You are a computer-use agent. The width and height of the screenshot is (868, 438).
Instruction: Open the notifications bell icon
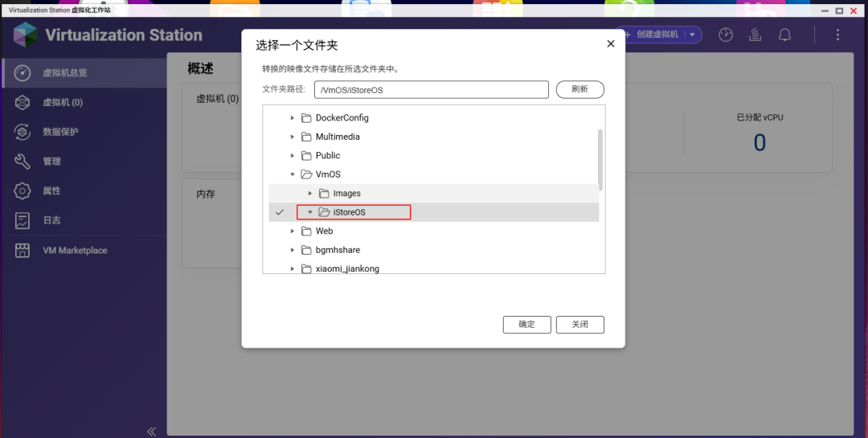click(784, 35)
